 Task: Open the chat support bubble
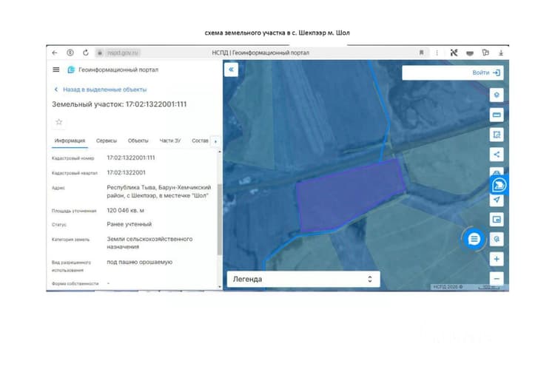(474, 239)
